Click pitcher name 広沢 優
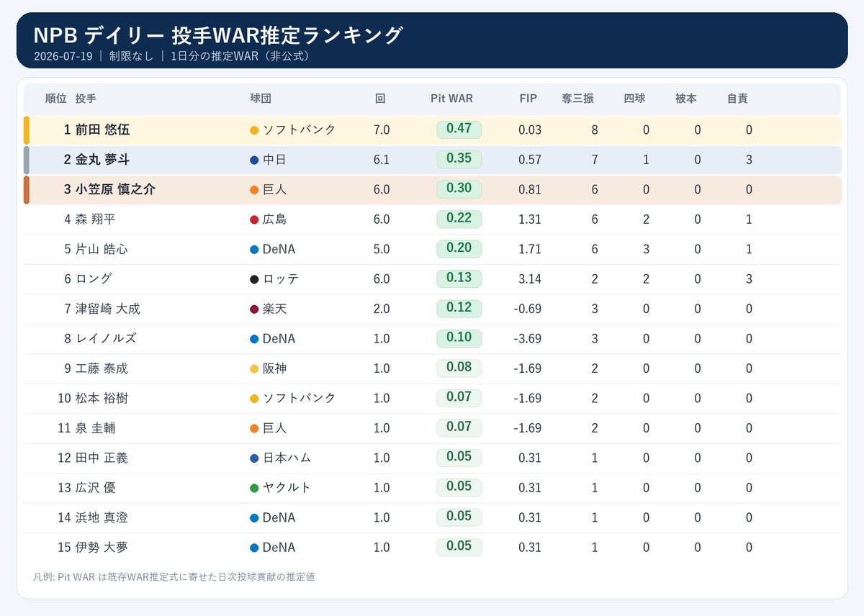 click(95, 488)
